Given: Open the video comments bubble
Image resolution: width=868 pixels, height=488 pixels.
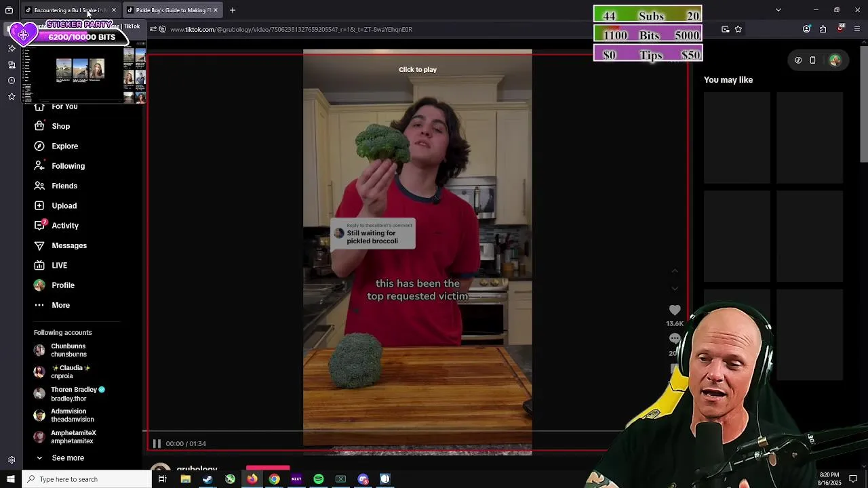Looking at the screenshot, I should [675, 338].
